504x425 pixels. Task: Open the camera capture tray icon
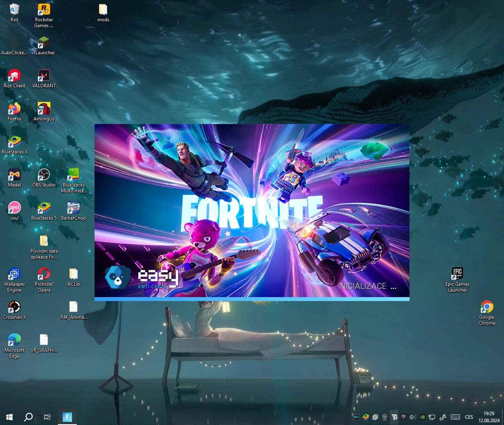(375, 417)
